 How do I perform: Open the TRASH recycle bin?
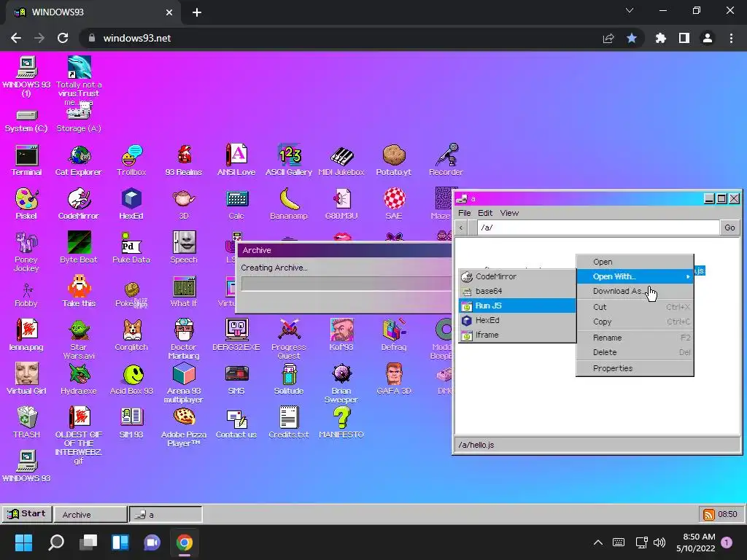26,423
